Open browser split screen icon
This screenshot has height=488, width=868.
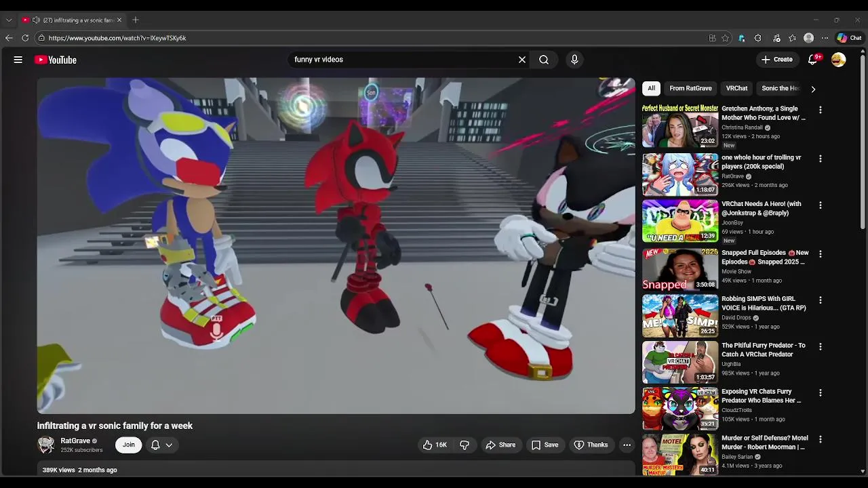[712, 38]
